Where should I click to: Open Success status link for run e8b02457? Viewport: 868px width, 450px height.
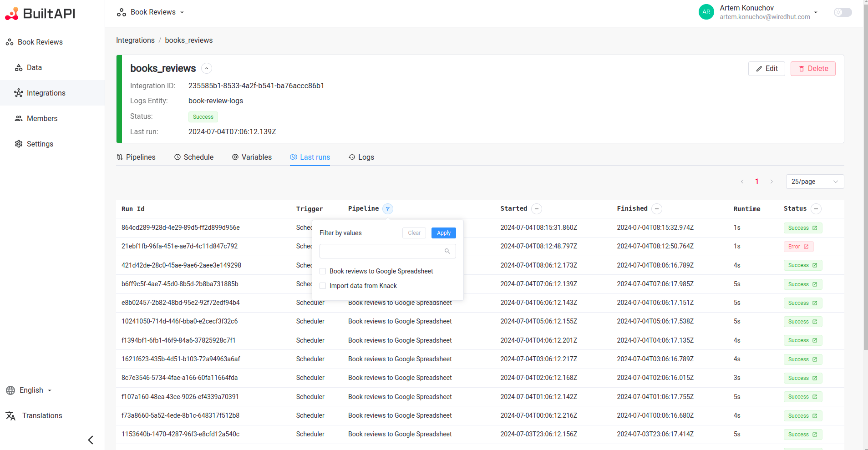(803, 303)
